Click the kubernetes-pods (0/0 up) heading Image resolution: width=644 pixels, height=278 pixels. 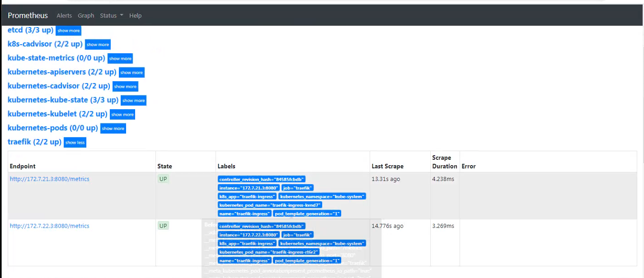[53, 128]
